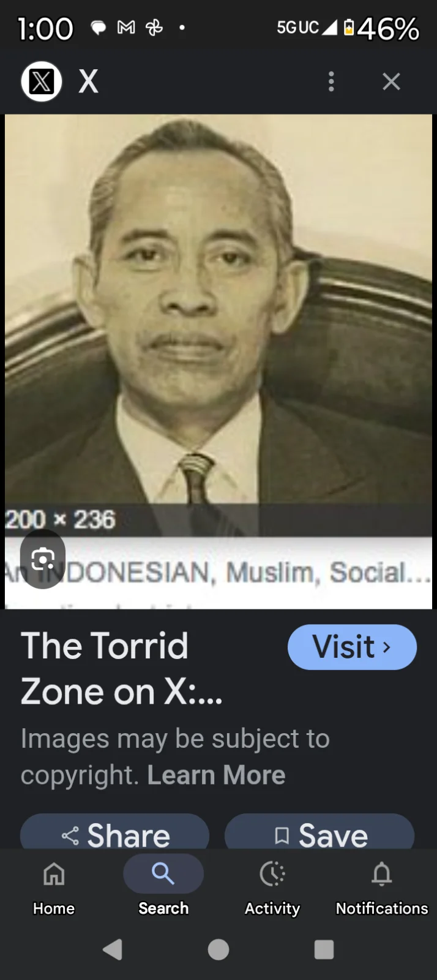Open the three-dot overflow menu
The image size is (437, 980).
click(331, 81)
